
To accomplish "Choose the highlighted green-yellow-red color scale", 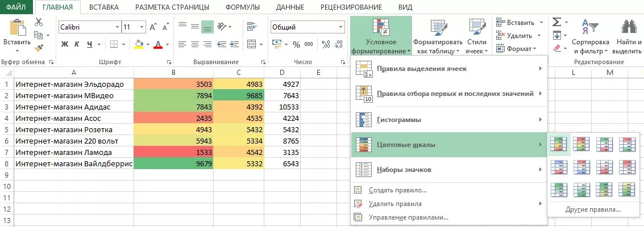I will 559,144.
